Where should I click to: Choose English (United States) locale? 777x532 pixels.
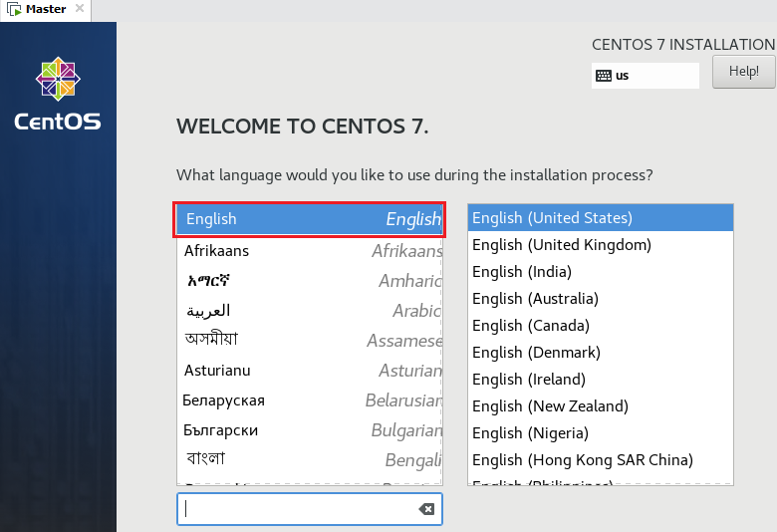[600, 217]
